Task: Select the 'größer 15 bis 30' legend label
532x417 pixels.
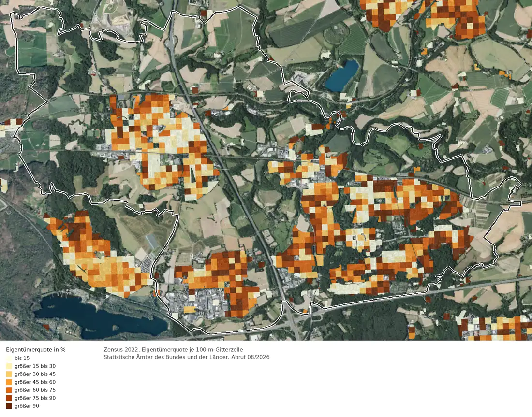Action: click(35, 366)
